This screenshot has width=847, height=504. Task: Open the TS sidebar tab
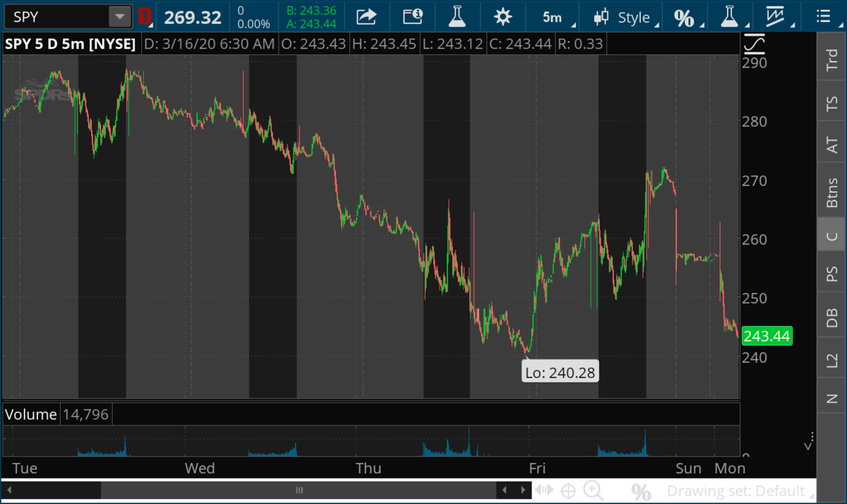point(832,104)
